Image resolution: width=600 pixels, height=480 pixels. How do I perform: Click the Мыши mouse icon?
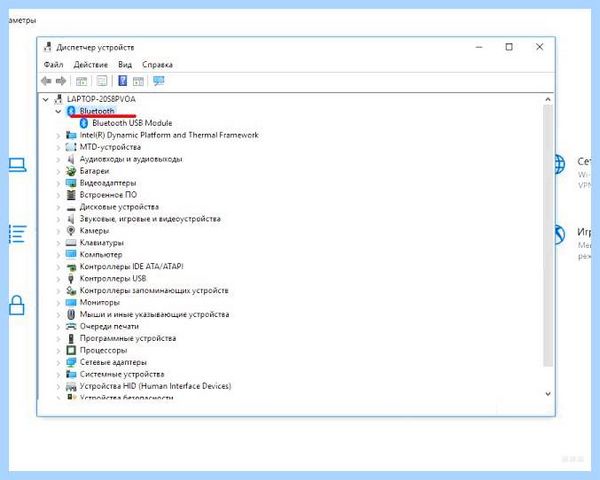71,315
